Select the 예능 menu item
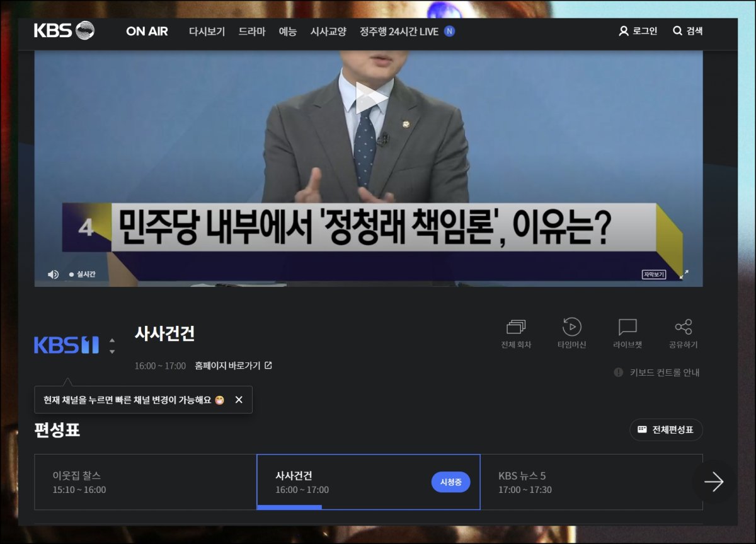 (288, 32)
